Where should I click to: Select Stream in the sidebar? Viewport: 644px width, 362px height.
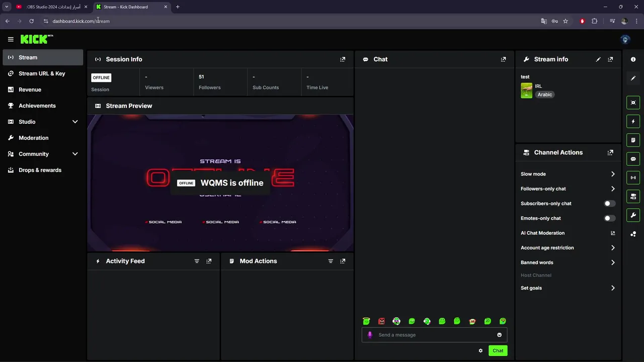(43, 57)
